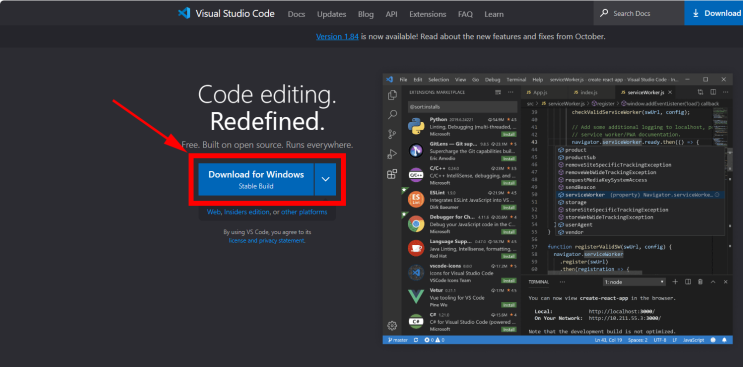
Task: Click the Install button for the Python extension
Action: pos(509,134)
